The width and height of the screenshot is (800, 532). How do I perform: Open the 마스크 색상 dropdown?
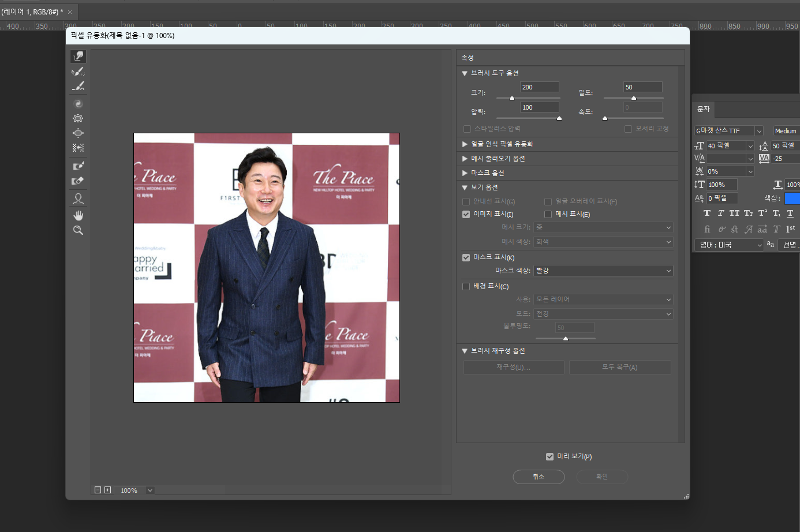click(x=603, y=271)
